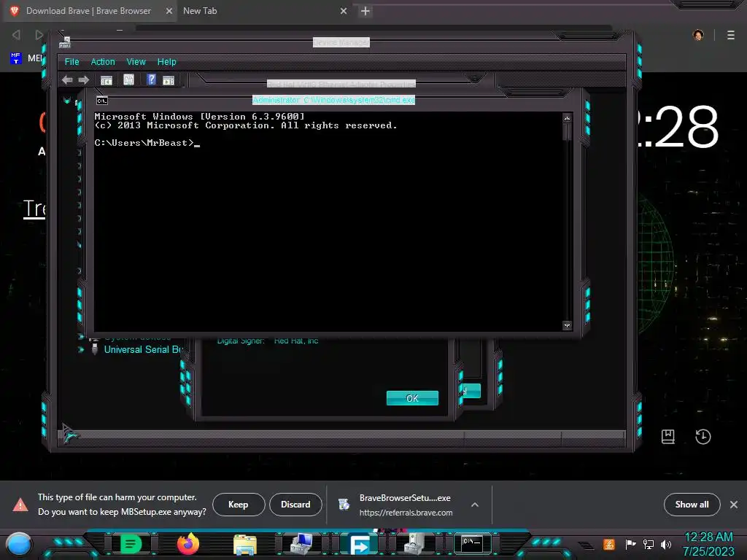This screenshot has height=560, width=747.
Task: Switch to blue arrow app on taskbar
Action: click(x=360, y=544)
